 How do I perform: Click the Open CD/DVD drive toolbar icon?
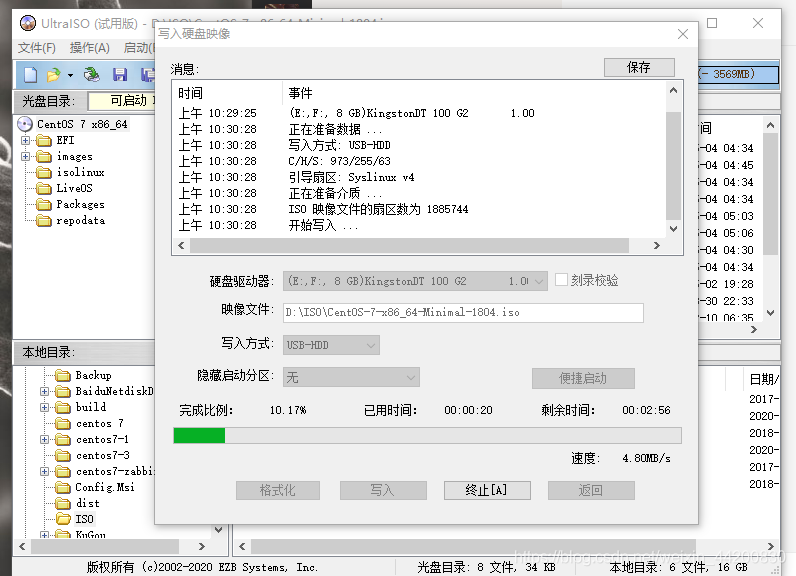tap(92, 75)
